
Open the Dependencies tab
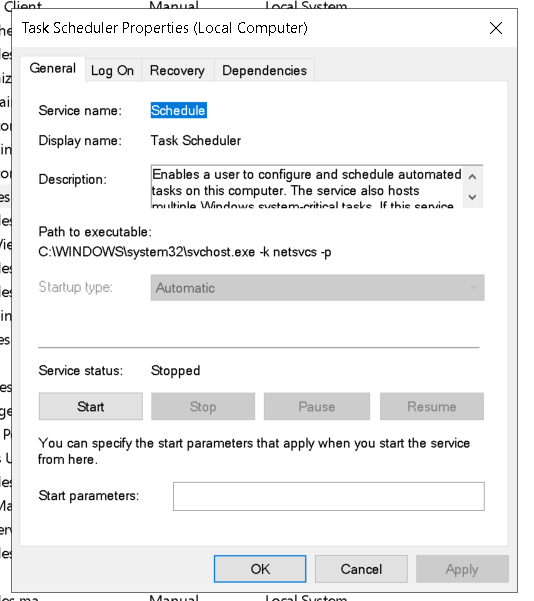tap(265, 71)
